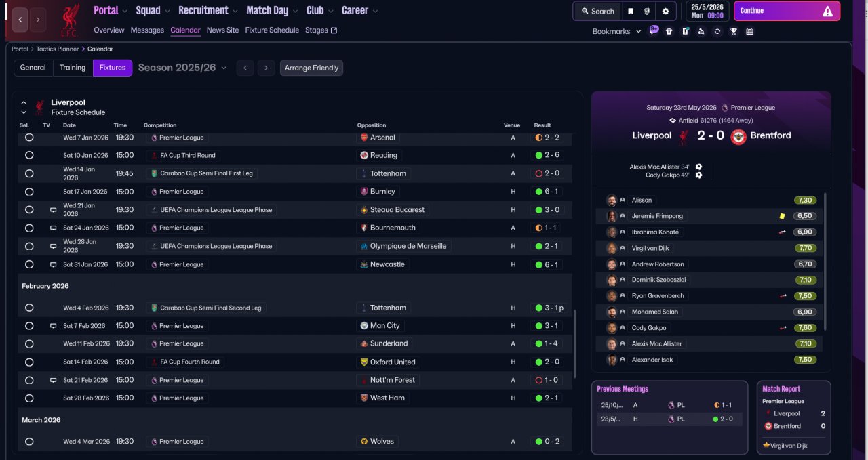The height and width of the screenshot is (460, 868).
Task: Open the Club dropdown menu
Action: [x=319, y=11]
